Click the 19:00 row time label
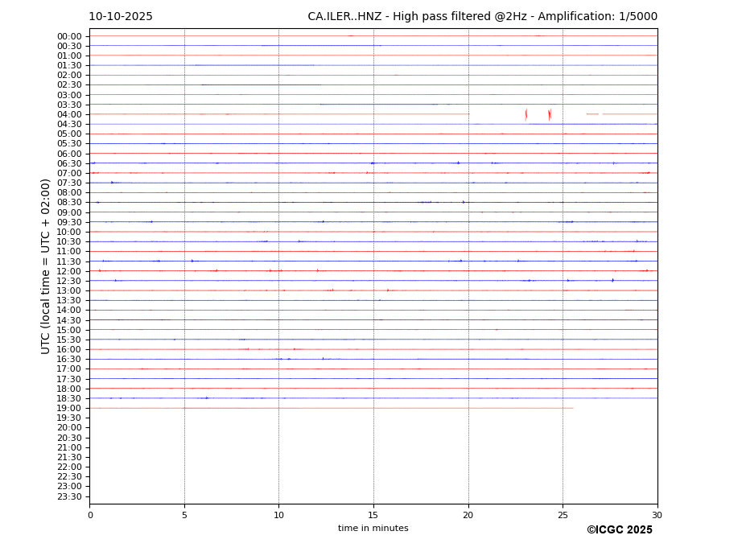The image size is (746, 560). pos(69,408)
